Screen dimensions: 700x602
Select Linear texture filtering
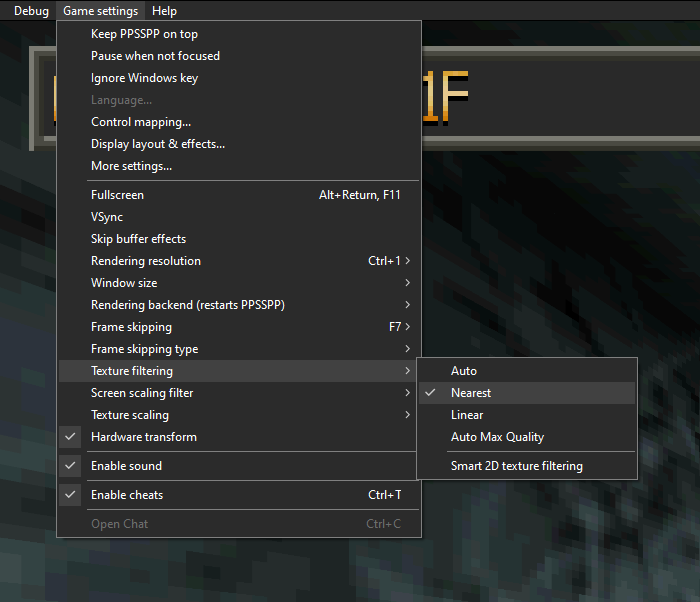pos(527,415)
